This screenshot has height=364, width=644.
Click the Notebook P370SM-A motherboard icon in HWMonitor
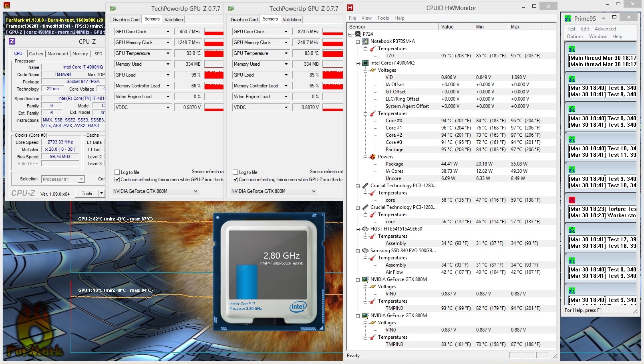click(365, 41)
